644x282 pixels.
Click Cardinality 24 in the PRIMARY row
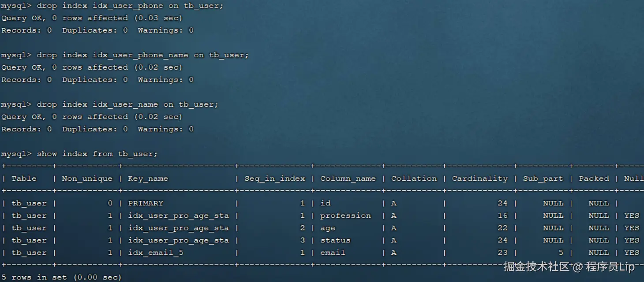(502, 203)
